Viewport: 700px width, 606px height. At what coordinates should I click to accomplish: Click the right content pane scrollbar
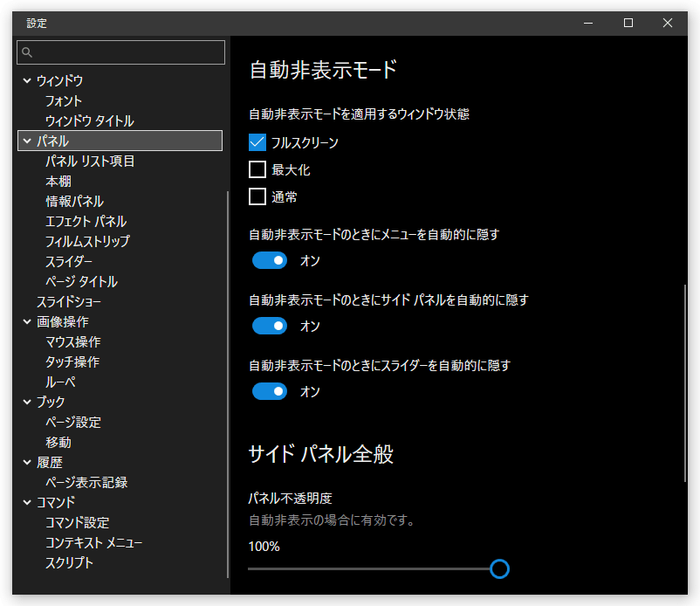point(685,383)
